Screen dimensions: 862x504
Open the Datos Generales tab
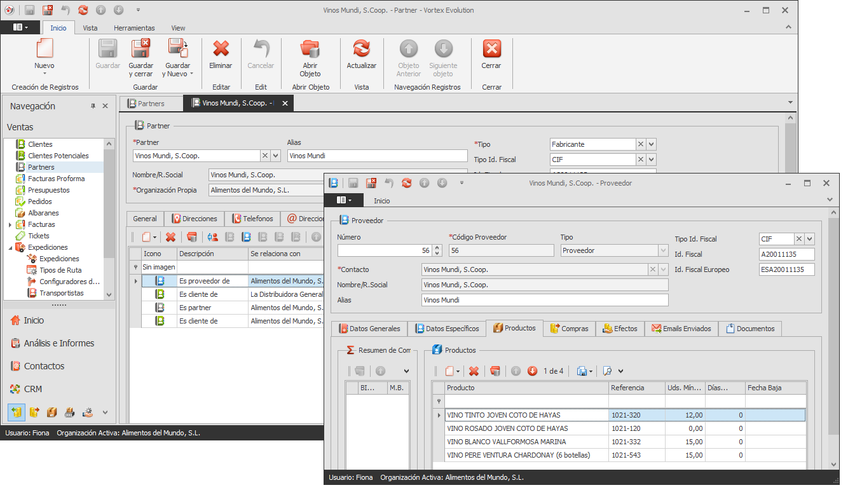(369, 329)
